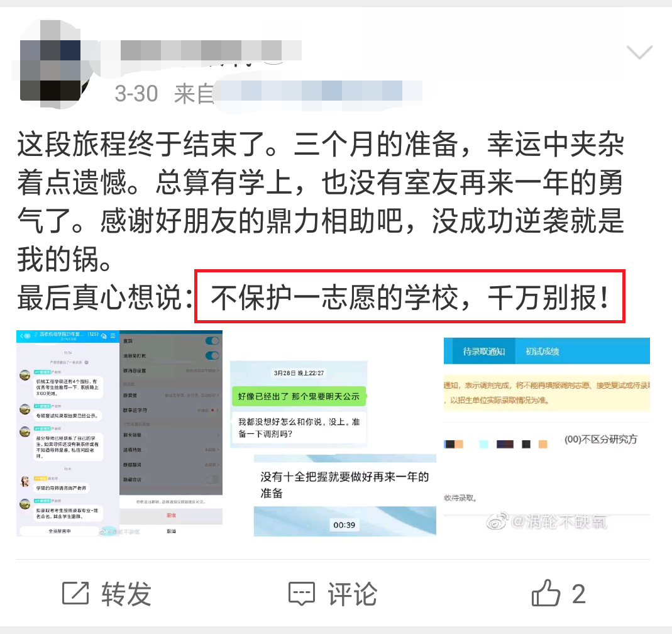Click the blurred source link after 来自
Screen dimensions: 672x634
[x=317, y=92]
